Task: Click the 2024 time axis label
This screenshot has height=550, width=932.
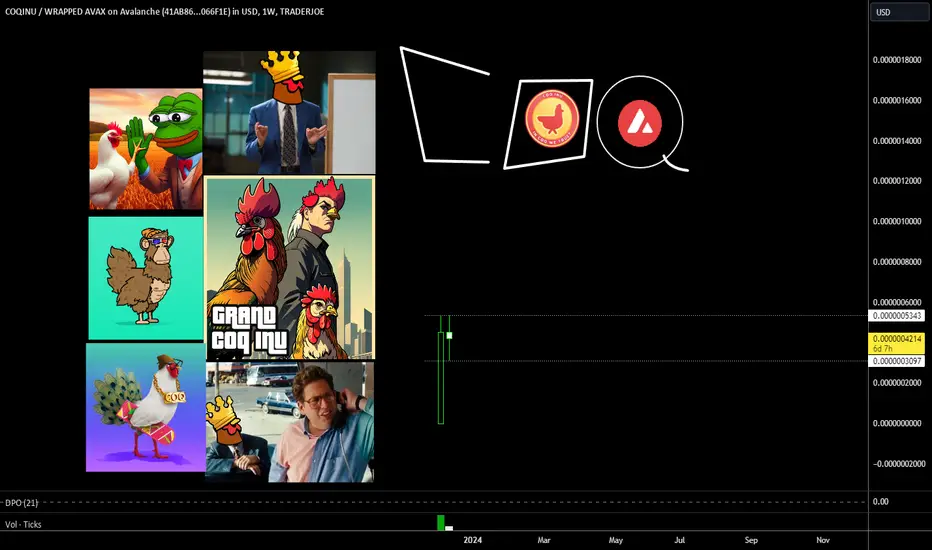Action: 473,540
